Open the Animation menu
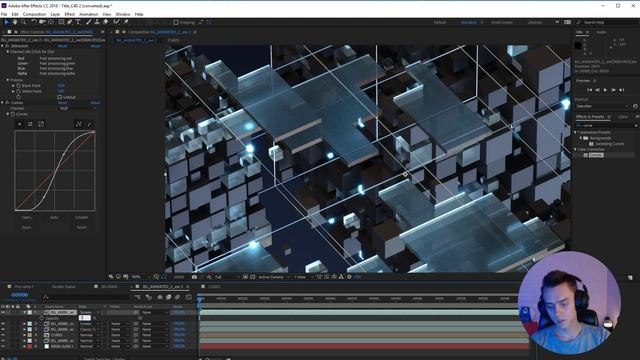This screenshot has width=640, height=360. pyautogui.click(x=89, y=14)
